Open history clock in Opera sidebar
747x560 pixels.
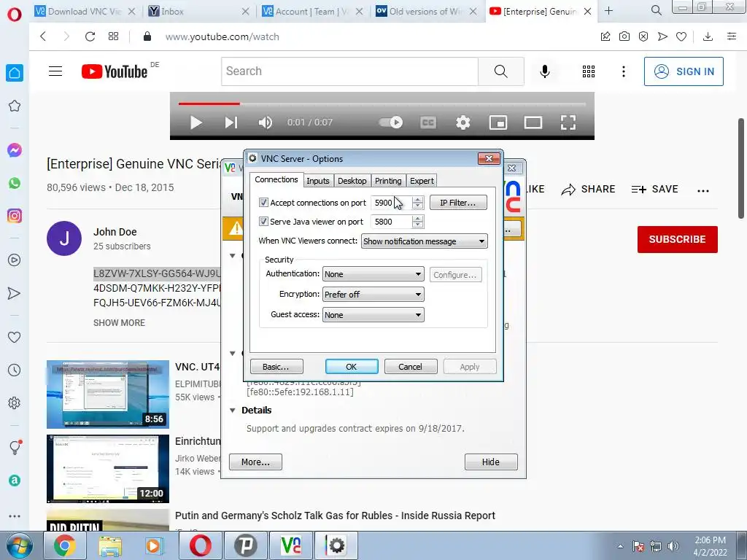click(15, 370)
